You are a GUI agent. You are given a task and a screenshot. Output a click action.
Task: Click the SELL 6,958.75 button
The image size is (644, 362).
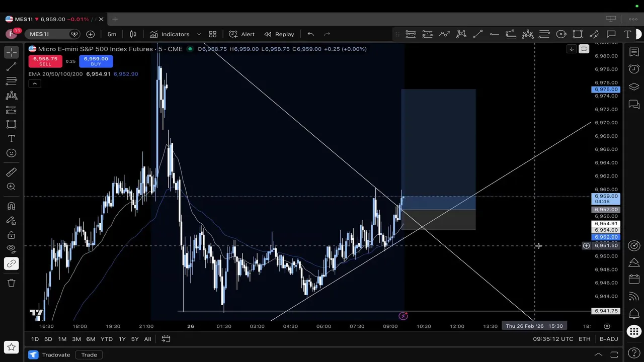click(45, 61)
